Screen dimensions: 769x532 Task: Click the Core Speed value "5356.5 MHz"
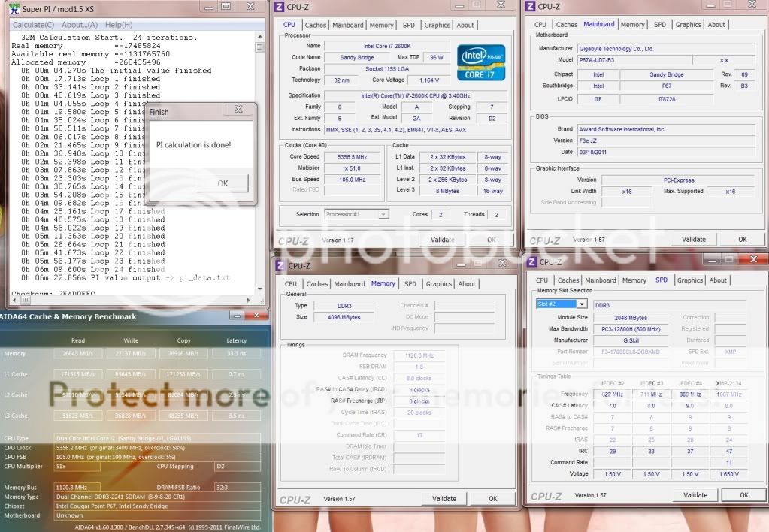(x=352, y=157)
